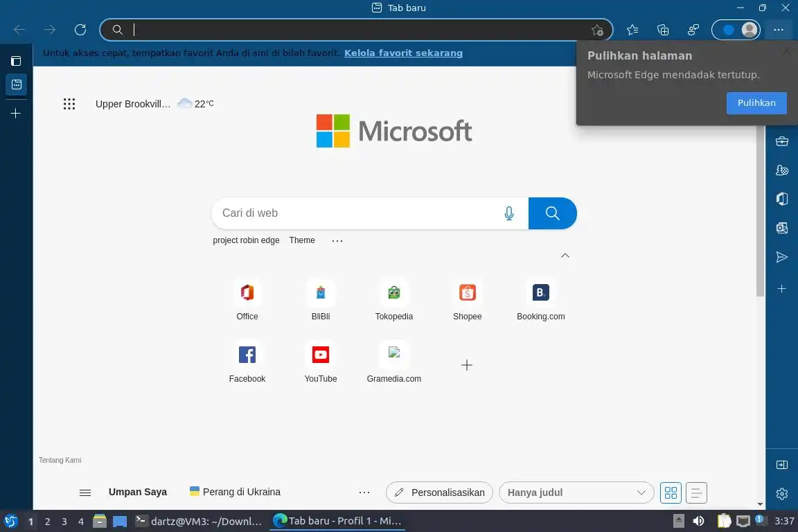The height and width of the screenshot is (532, 798).
Task: Switch to workspace 3 in taskbar
Action: coord(64,522)
